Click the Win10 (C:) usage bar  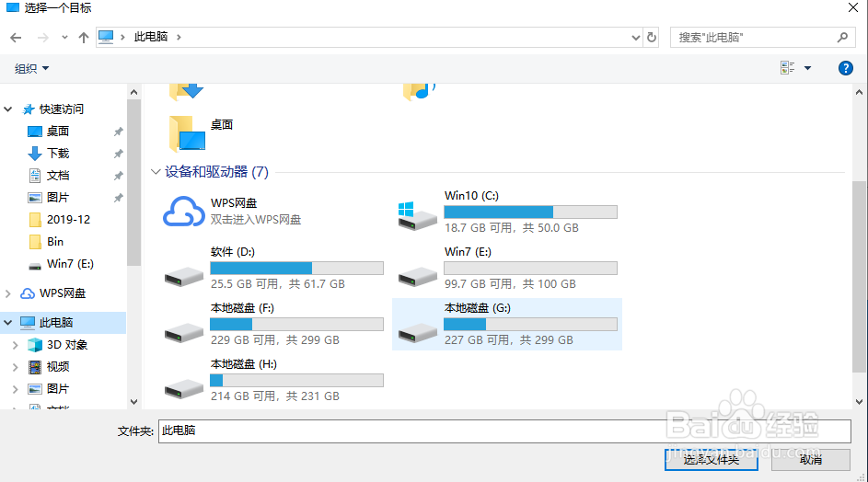point(530,212)
